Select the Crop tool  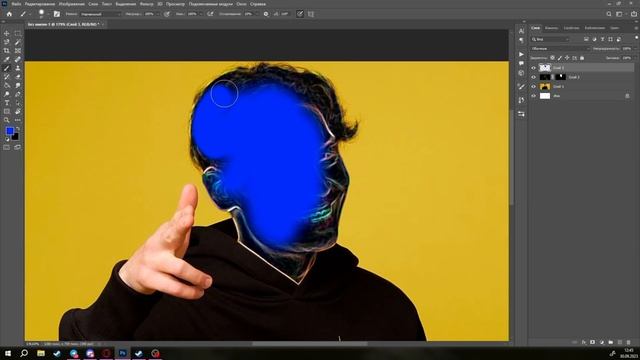tap(7, 51)
